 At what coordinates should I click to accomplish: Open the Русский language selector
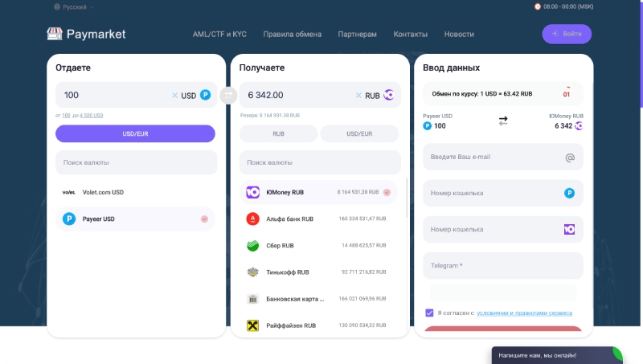tap(74, 7)
